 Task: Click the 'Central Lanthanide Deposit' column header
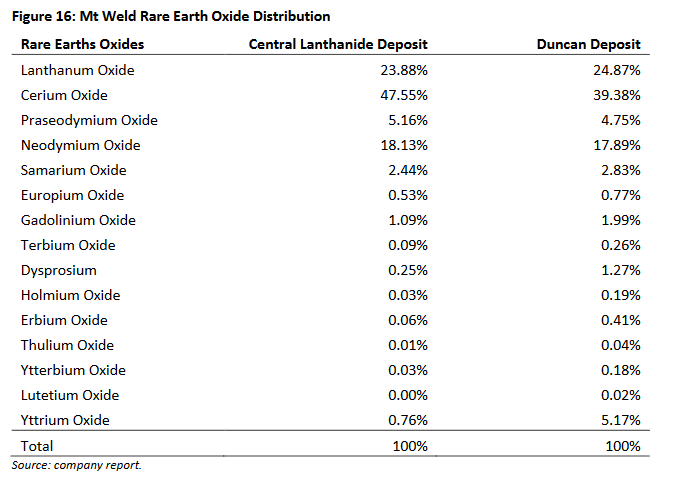338,44
